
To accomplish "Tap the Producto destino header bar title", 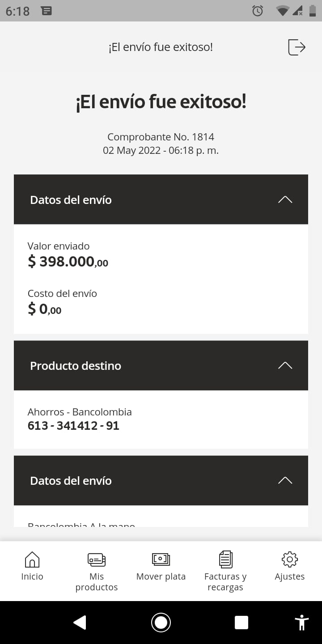I will point(76,366).
